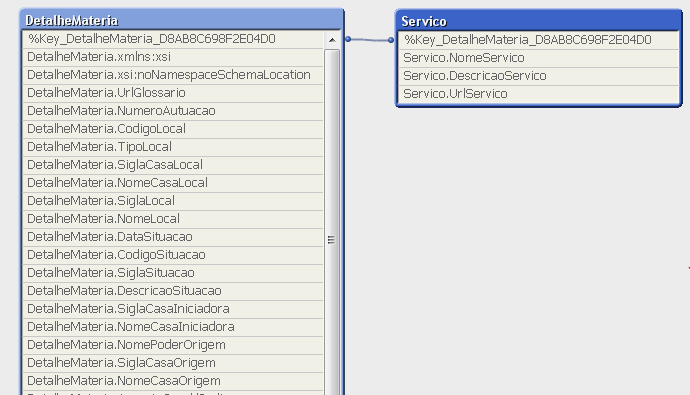Select the DetalheMateria table title bar
Image resolution: width=690 pixels, height=395 pixels.
(182, 20)
